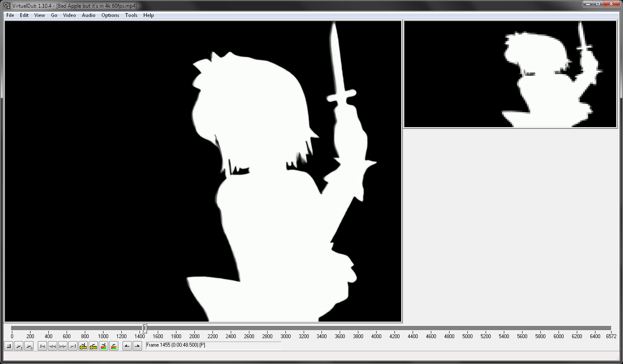Image resolution: width=623 pixels, height=364 pixels.
Task: Click the timeline end label 6572
Action: pyautogui.click(x=611, y=336)
